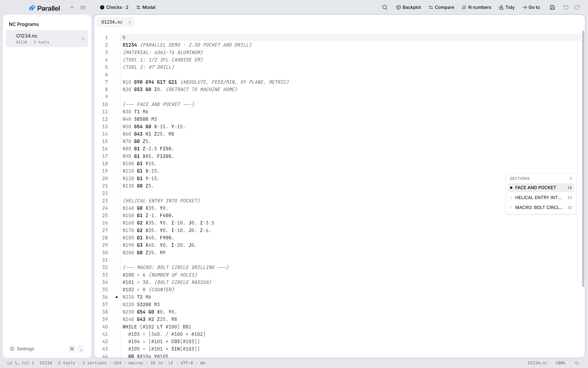Click the 2 tools status bar entry

(x=66, y=363)
